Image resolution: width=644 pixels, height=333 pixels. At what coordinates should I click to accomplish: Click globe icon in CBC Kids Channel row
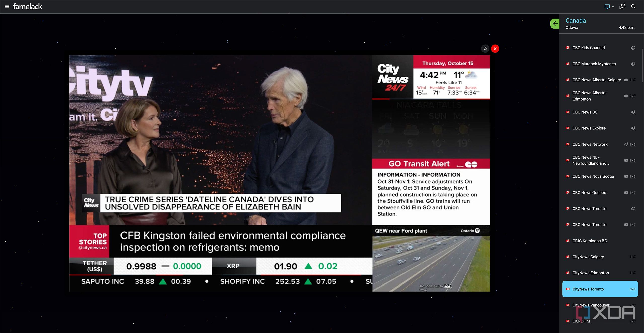point(633,48)
